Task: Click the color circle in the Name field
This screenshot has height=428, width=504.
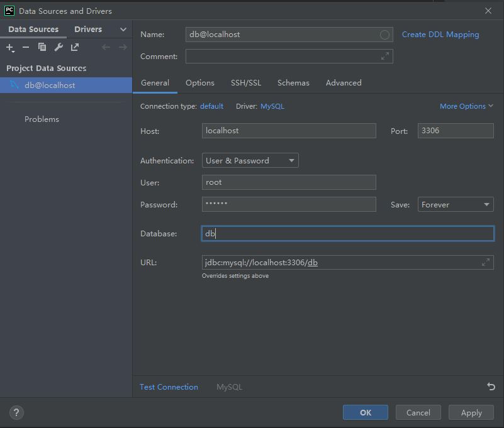Action: coord(384,35)
